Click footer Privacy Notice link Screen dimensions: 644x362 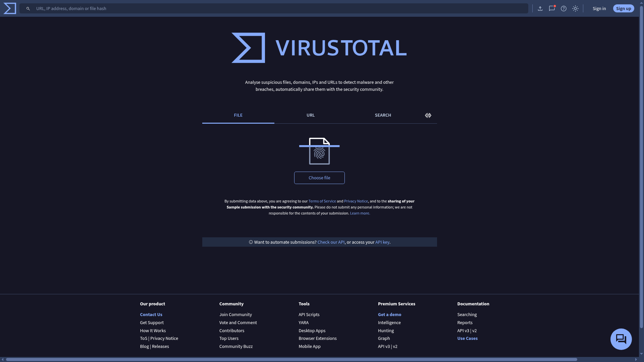[x=164, y=339]
